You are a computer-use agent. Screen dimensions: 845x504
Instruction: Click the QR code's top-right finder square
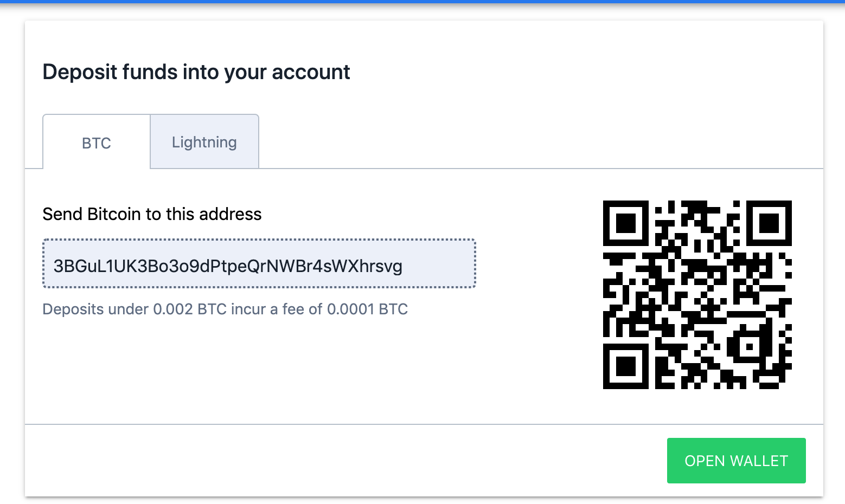pyautogui.click(x=769, y=223)
